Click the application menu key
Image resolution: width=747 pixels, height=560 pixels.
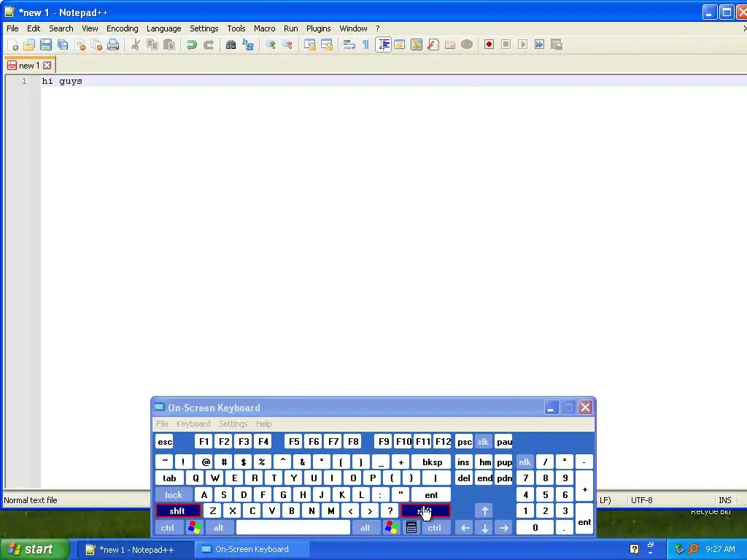coord(411,528)
